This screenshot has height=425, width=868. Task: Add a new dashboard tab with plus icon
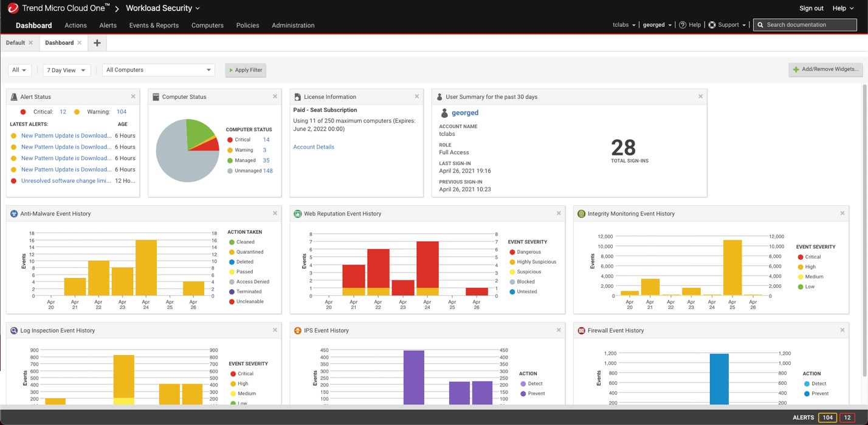point(97,43)
